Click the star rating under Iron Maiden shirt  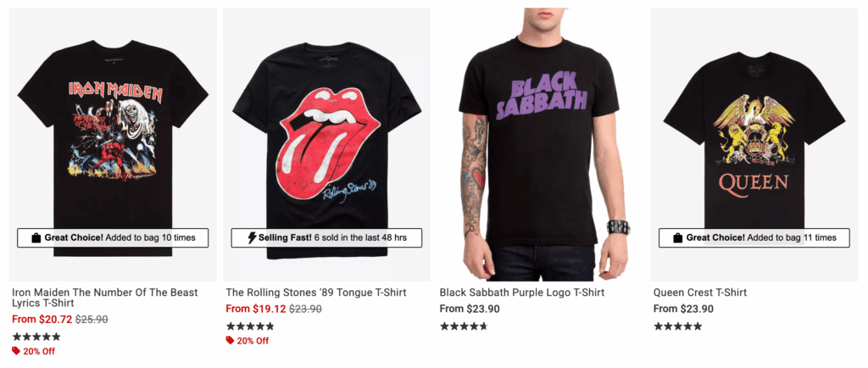tap(36, 337)
